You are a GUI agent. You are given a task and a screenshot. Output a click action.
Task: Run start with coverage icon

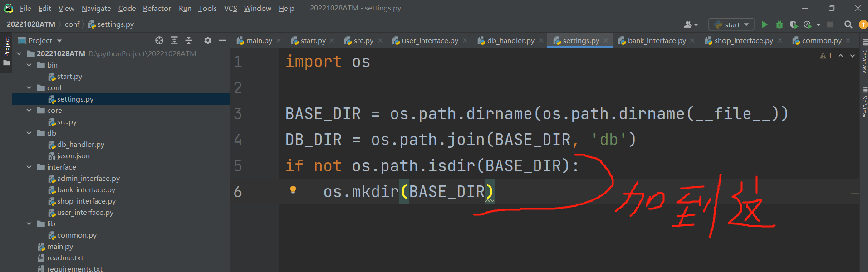tap(794, 24)
